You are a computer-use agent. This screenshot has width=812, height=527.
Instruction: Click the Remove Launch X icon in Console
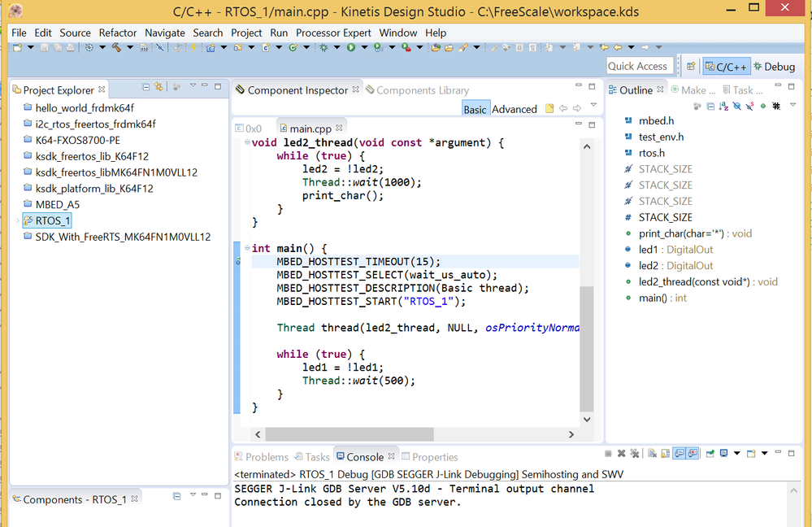click(622, 454)
